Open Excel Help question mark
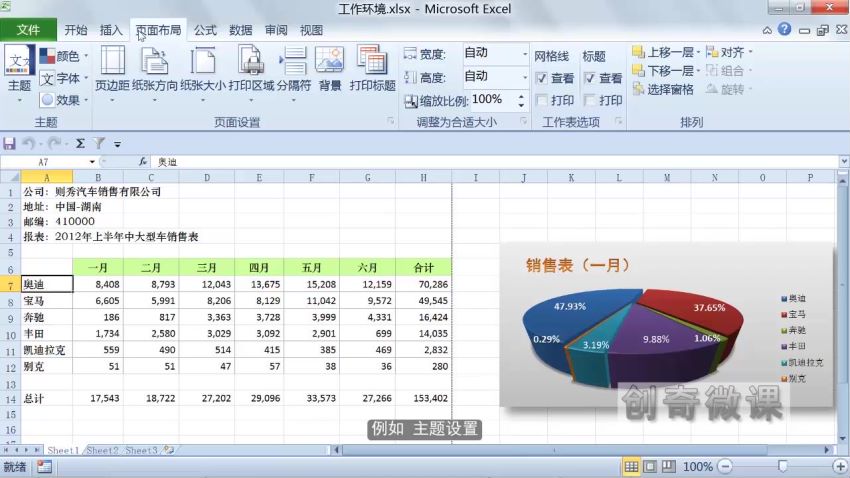850x478 pixels. (784, 29)
